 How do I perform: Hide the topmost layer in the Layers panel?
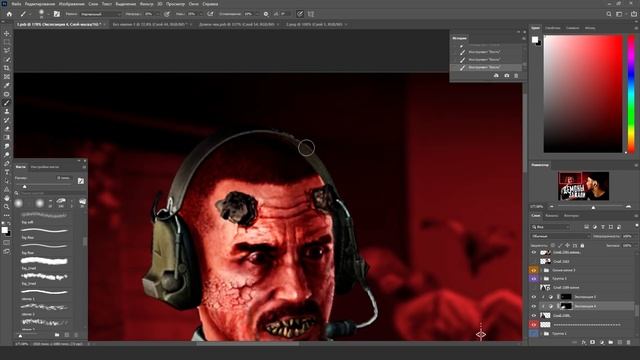(533, 252)
